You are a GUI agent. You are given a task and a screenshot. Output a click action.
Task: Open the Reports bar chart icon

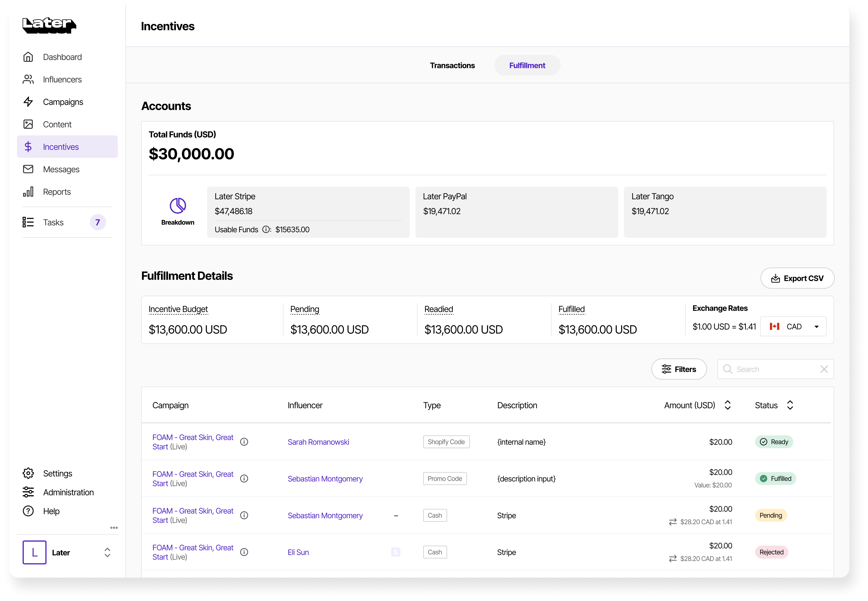click(x=28, y=192)
